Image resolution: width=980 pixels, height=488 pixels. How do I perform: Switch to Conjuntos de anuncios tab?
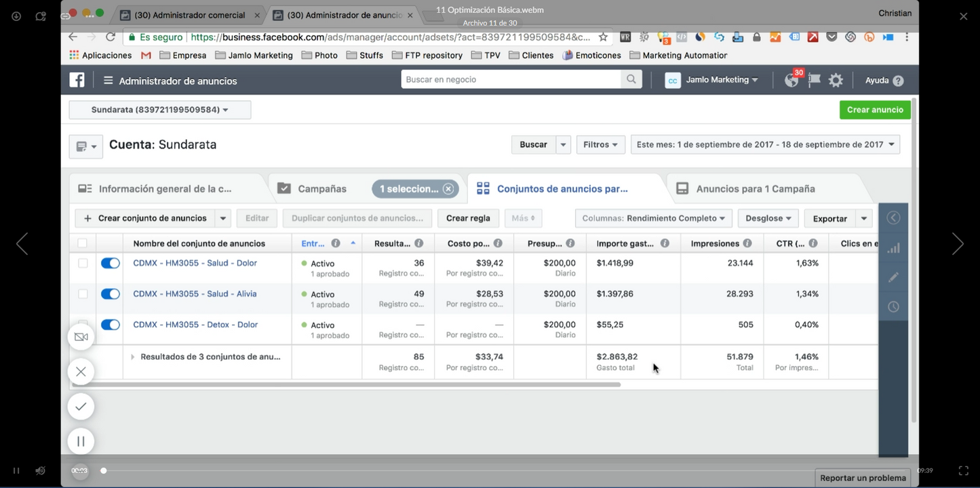point(562,189)
